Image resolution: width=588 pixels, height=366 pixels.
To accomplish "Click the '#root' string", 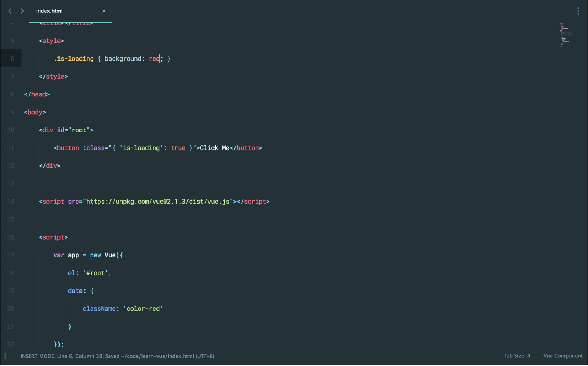I will [x=96, y=273].
